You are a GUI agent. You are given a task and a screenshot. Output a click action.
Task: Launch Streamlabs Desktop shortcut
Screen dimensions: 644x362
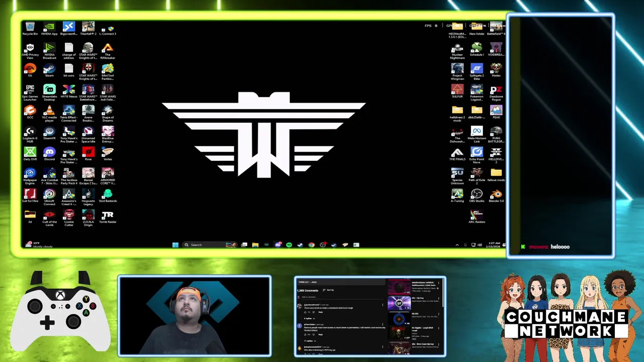coord(49,93)
